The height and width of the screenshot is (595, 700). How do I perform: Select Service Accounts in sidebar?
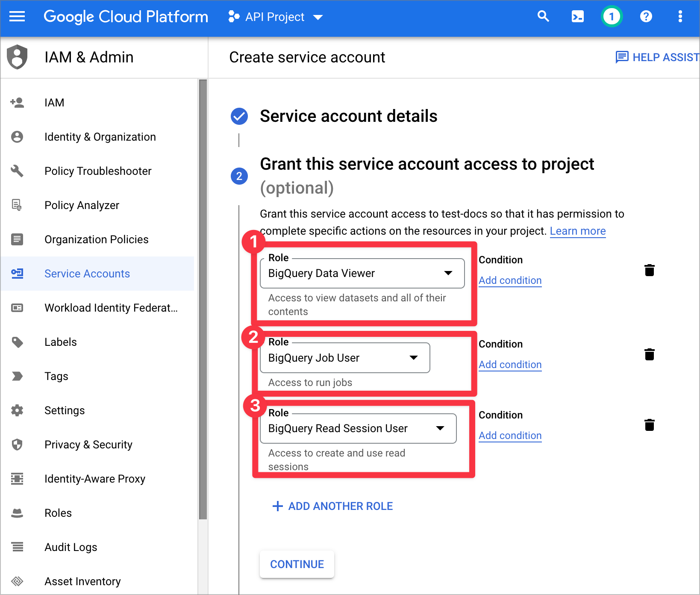coord(97,274)
